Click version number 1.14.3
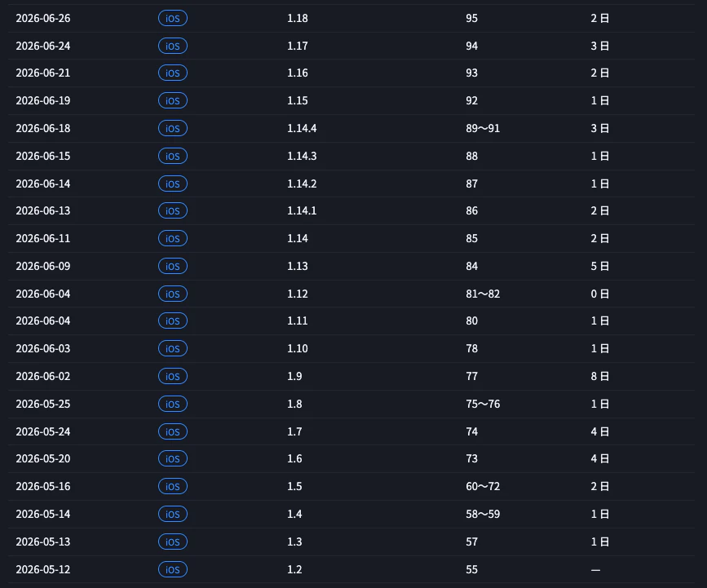This screenshot has width=707, height=588. [302, 157]
